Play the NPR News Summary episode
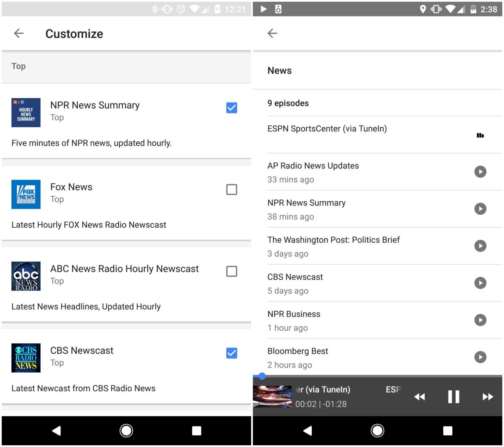This screenshot has width=504, height=447. pyautogui.click(x=480, y=209)
